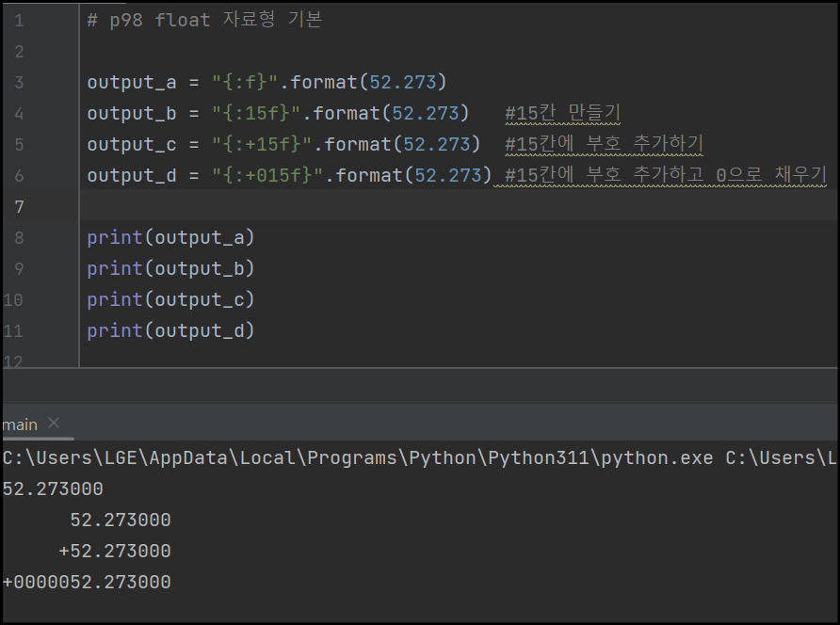840x625 pixels.
Task: Click first console output '52.273000'
Action: coord(53,489)
